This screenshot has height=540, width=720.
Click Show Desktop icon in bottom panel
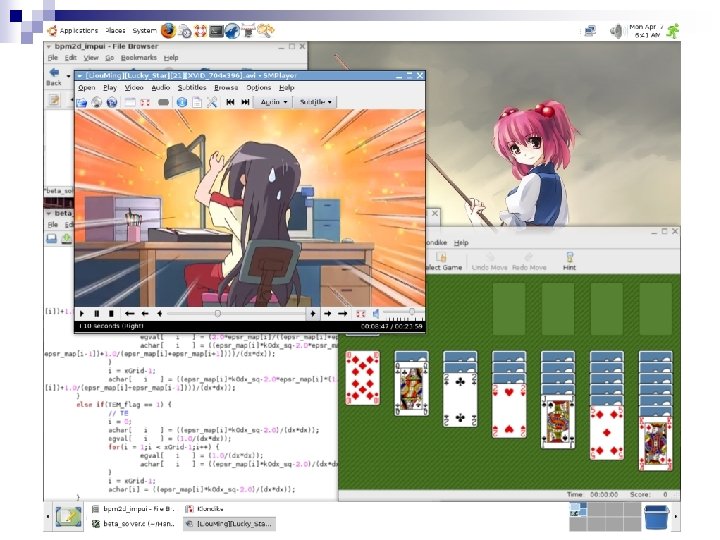pyautogui.click(x=68, y=516)
